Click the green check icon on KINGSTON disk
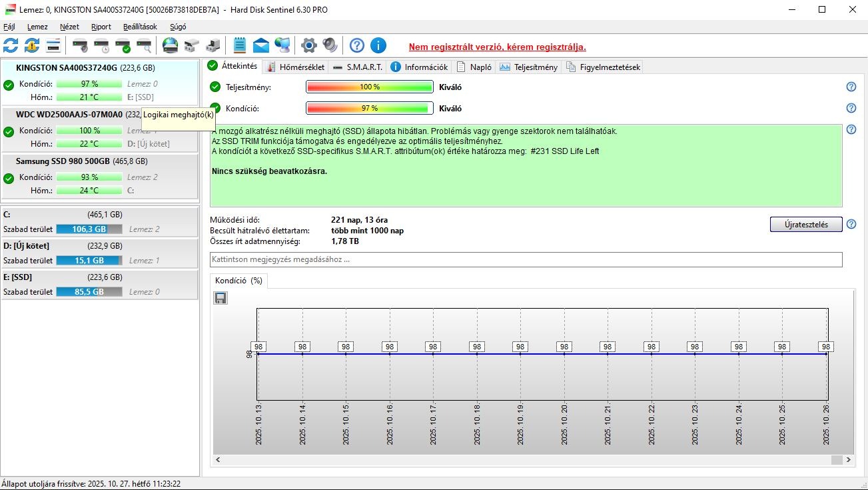 pyautogui.click(x=9, y=85)
